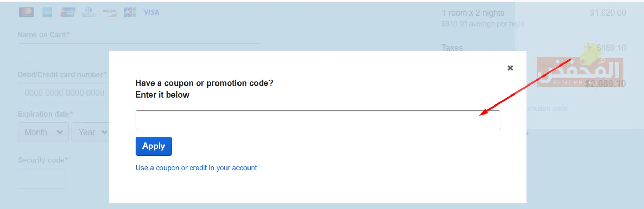Open 'Use a coupon or credit in your account'
This screenshot has height=209, width=644.
point(196,168)
